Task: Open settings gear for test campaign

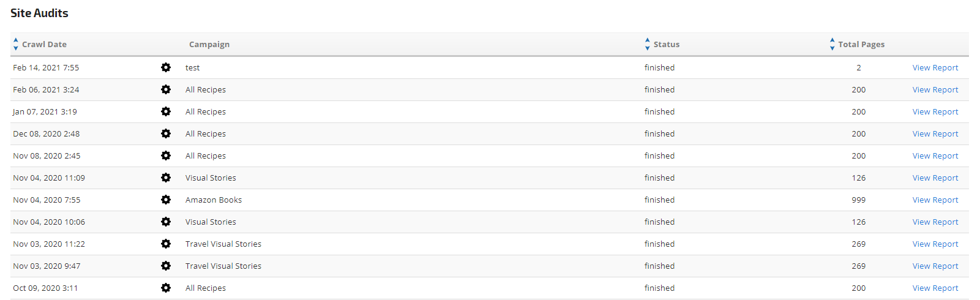Action: pyautogui.click(x=166, y=67)
